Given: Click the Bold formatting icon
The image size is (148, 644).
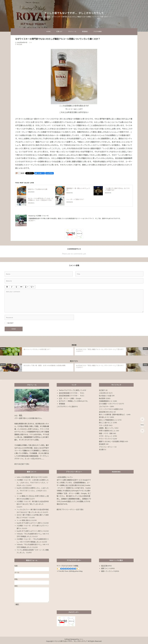Looking at the screenshot, I should point(7,287).
